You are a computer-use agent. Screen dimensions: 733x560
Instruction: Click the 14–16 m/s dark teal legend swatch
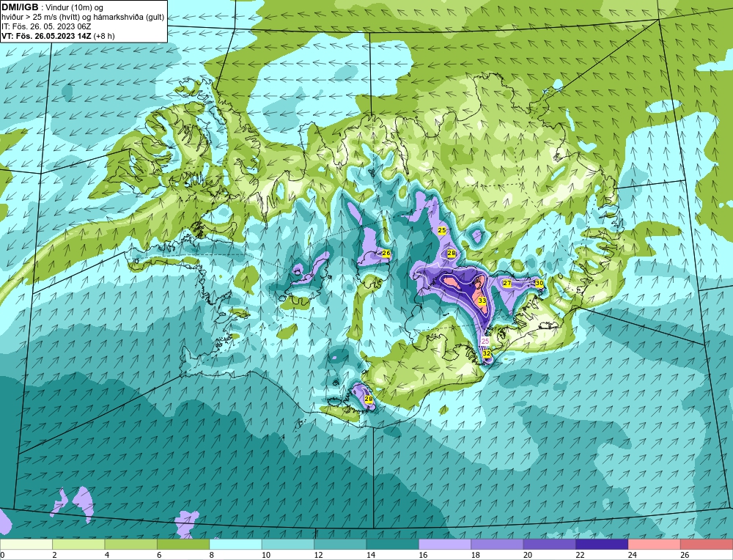pos(393,544)
